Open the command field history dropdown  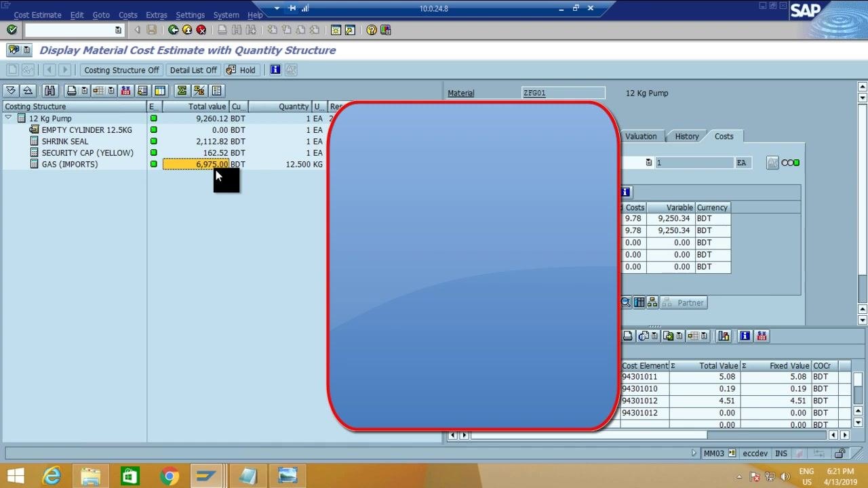coord(118,30)
